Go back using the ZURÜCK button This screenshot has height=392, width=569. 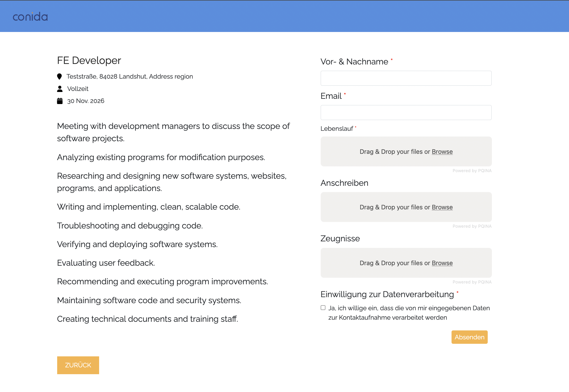tap(78, 365)
